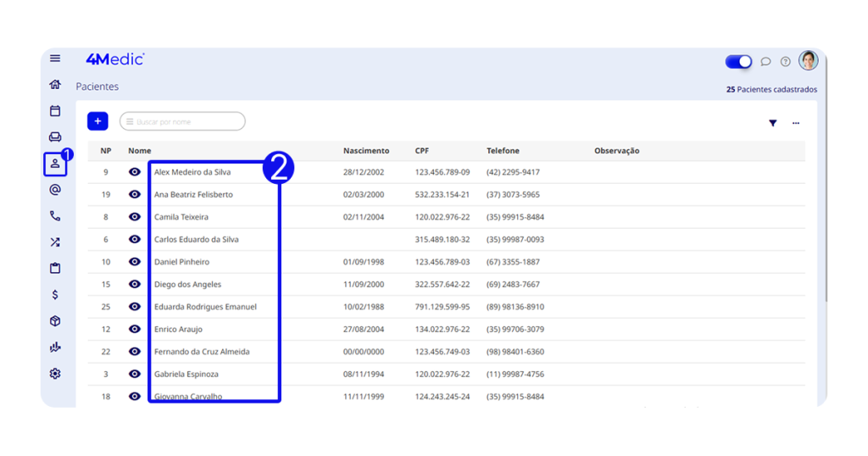Screen dimensions: 868x456
Task: Click the chat bubble icon in header
Action: point(765,62)
